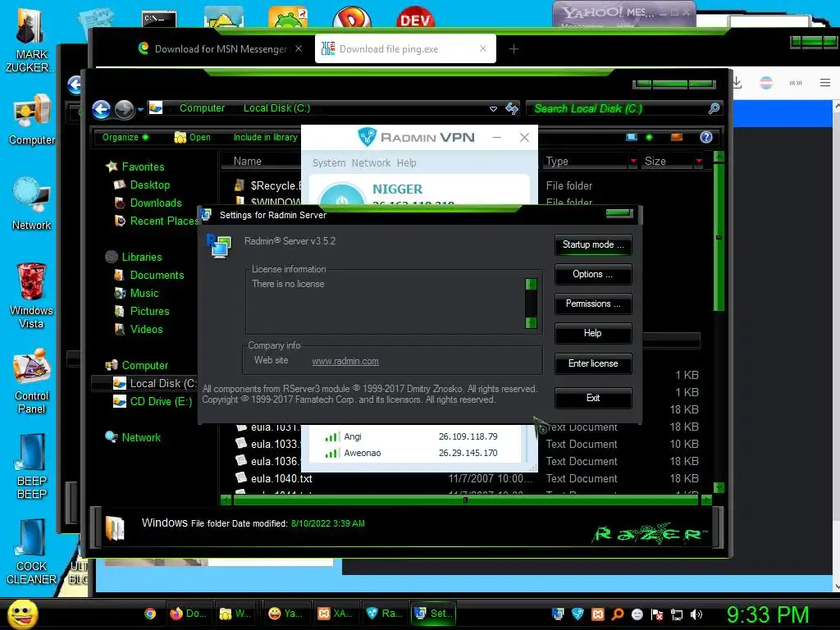The width and height of the screenshot is (840, 630).
Task: Open the Control Panel desktop icon
Action: point(32,381)
